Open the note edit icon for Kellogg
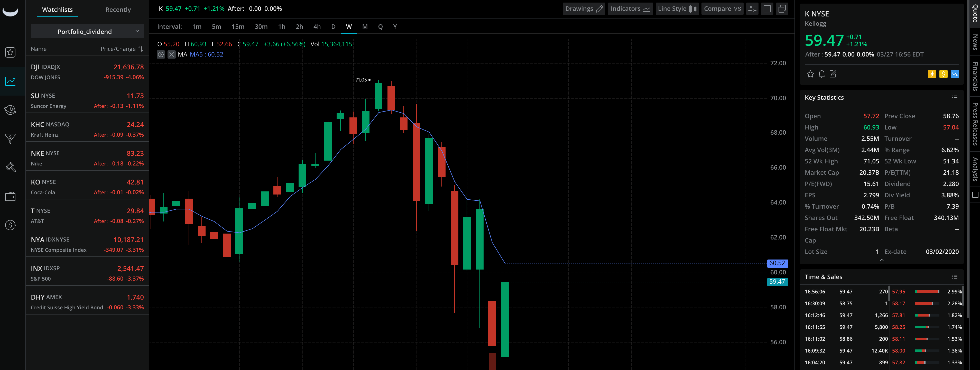 [x=833, y=74]
